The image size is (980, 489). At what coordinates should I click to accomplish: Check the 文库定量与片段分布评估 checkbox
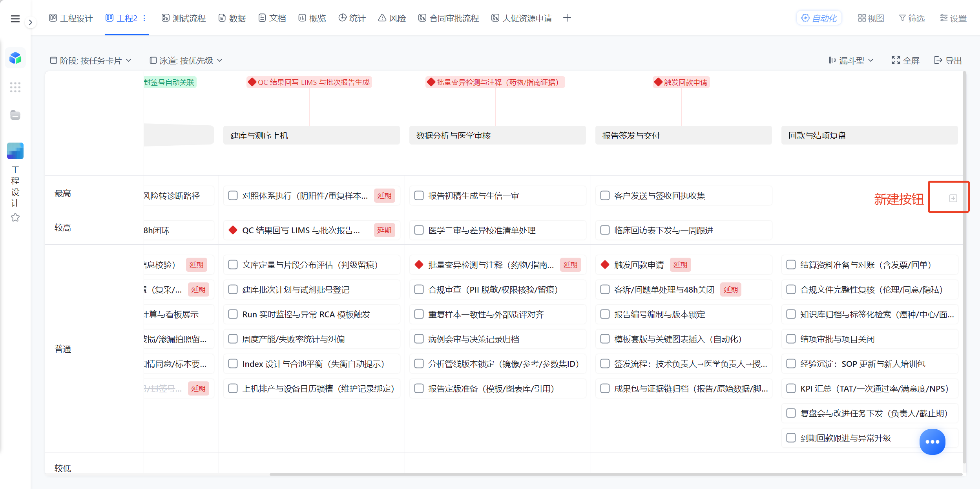pos(233,265)
